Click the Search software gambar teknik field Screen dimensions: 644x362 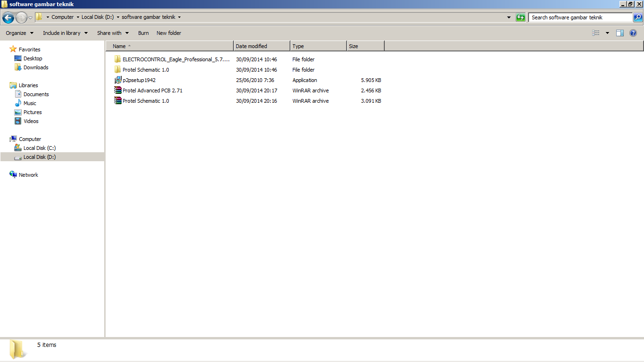[x=580, y=17]
